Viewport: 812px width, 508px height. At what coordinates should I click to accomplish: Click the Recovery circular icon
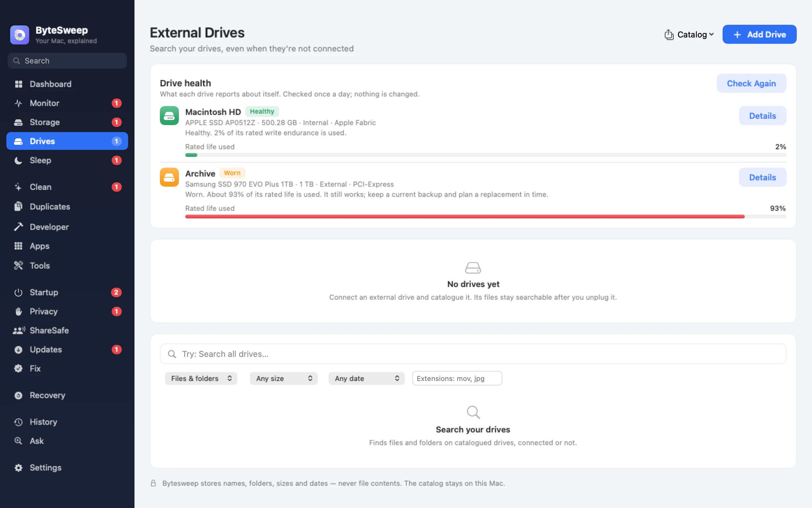click(x=18, y=396)
